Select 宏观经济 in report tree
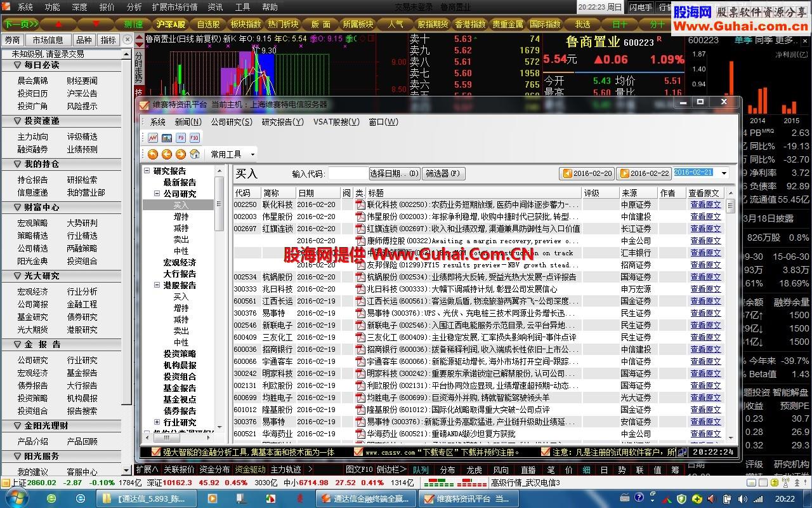 (x=180, y=262)
